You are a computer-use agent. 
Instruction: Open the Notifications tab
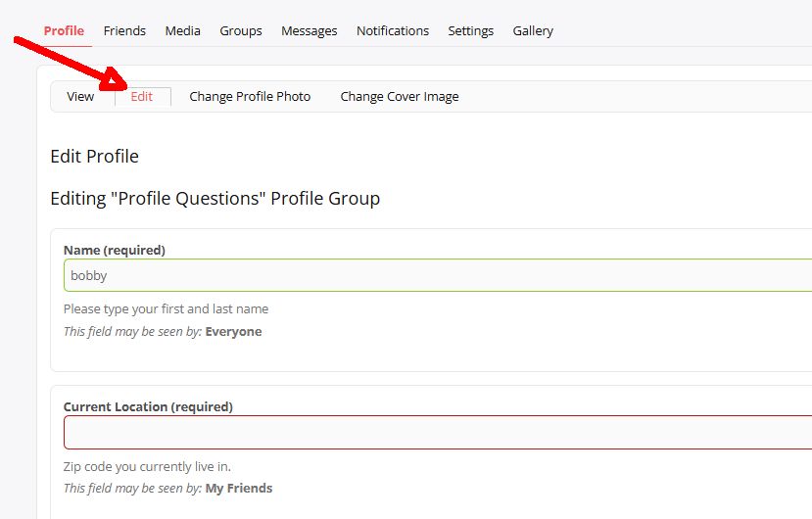pyautogui.click(x=392, y=30)
